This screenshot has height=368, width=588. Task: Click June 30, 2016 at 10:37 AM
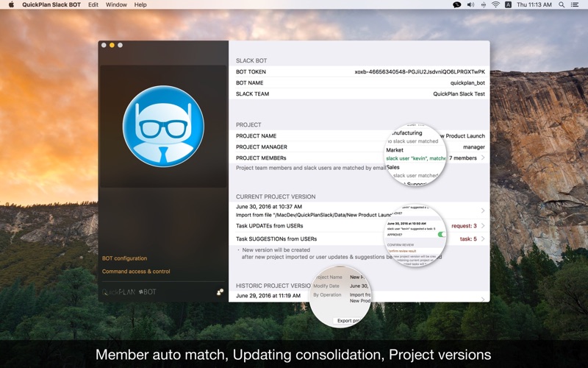(269, 207)
